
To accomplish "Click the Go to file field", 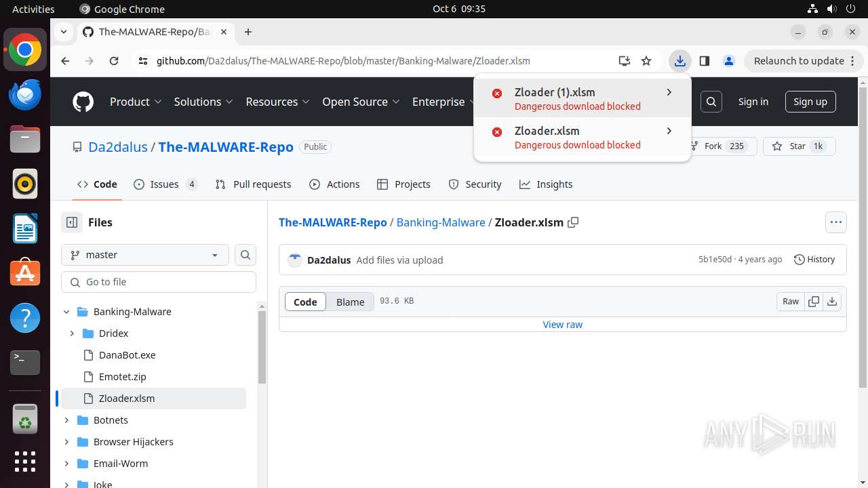I will click(x=159, y=282).
